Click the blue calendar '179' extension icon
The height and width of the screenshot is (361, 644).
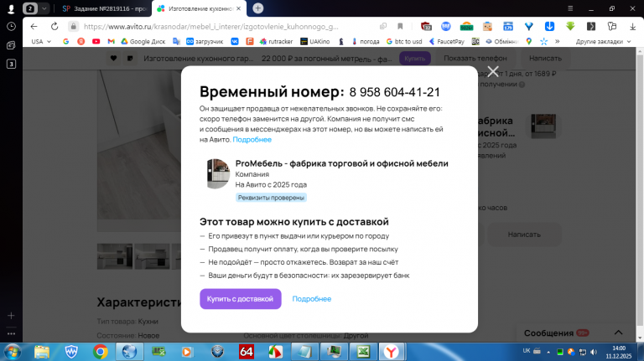click(508, 26)
